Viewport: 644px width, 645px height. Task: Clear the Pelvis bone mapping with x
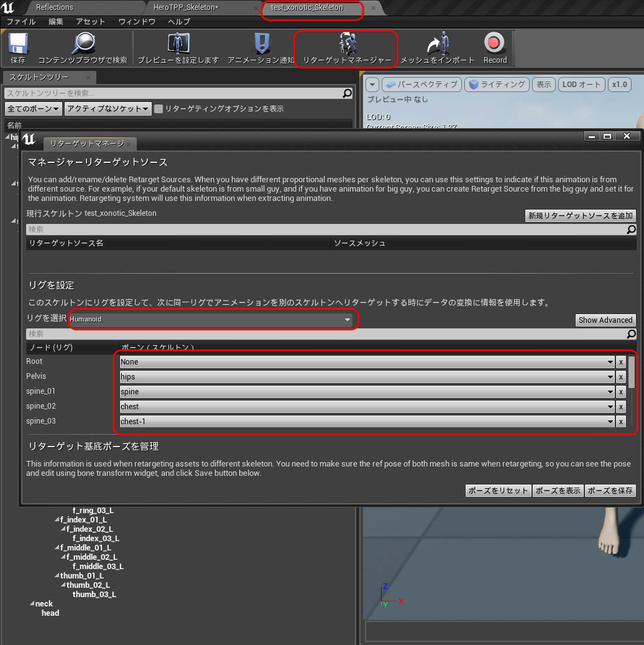click(620, 377)
